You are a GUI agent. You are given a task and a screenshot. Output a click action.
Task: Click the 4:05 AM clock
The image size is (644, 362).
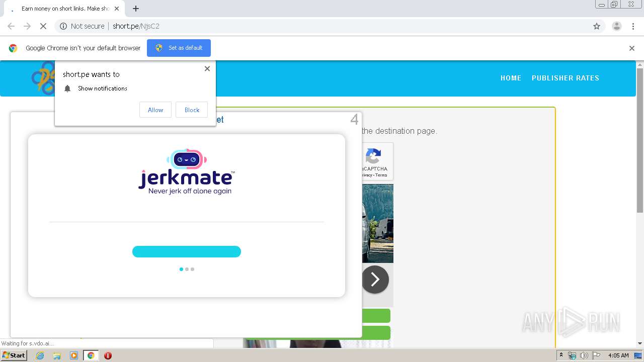[x=618, y=355]
